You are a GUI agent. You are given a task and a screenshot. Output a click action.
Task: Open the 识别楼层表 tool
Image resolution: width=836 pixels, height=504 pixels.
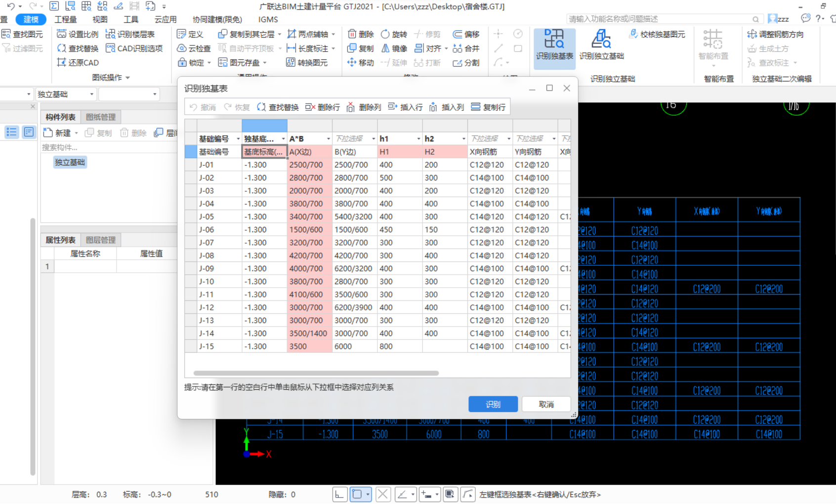[130, 34]
